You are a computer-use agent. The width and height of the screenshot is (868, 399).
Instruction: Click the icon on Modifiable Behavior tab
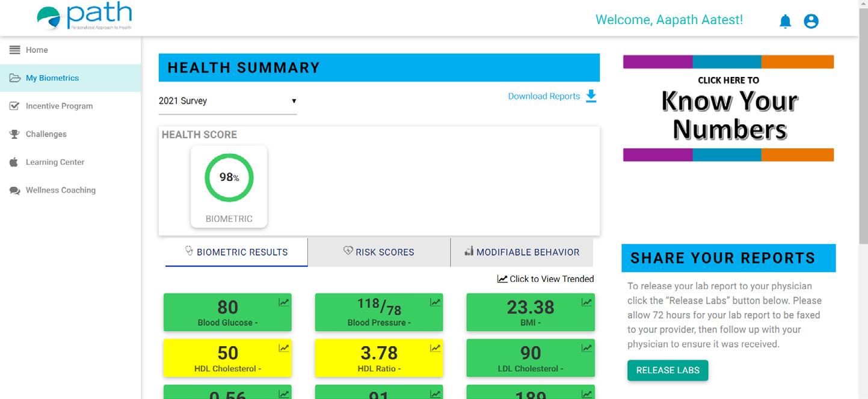tap(469, 251)
